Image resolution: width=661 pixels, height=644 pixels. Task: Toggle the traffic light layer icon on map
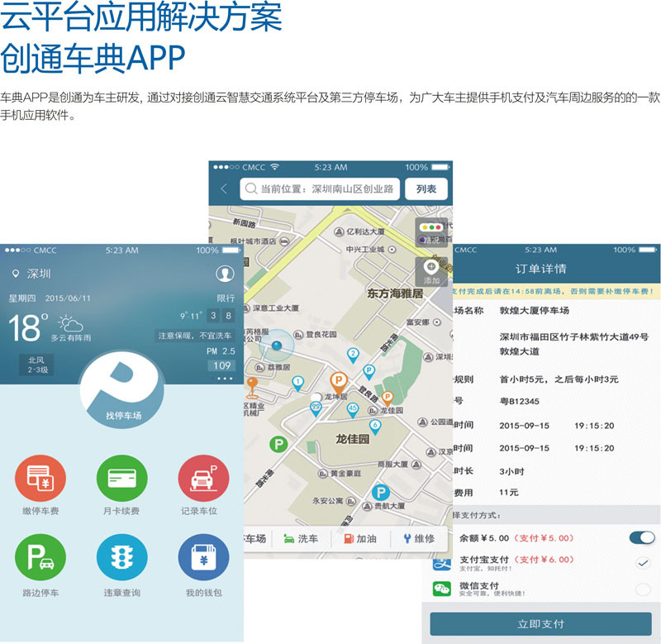click(x=431, y=231)
